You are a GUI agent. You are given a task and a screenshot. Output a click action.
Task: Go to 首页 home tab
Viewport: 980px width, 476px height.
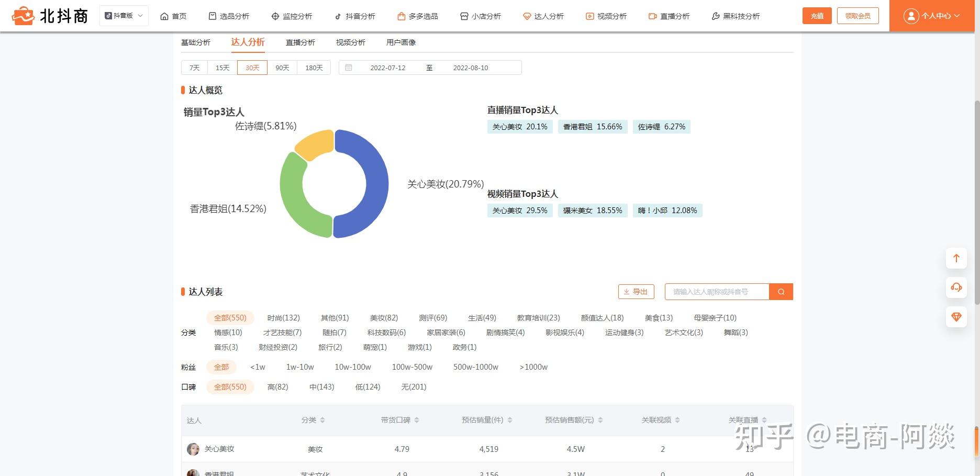173,16
